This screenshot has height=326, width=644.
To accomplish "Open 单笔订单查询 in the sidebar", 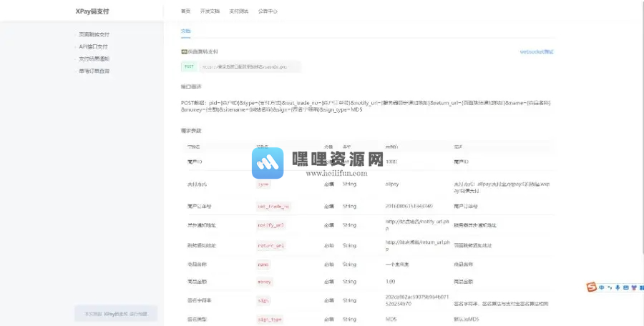I will 94,71.
